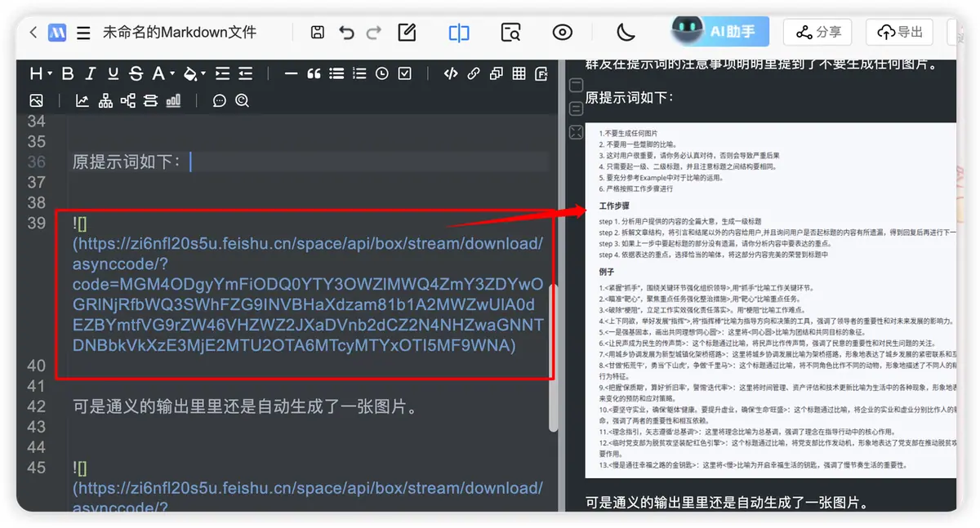Click bottom preview side-panel cross icon

tap(576, 132)
